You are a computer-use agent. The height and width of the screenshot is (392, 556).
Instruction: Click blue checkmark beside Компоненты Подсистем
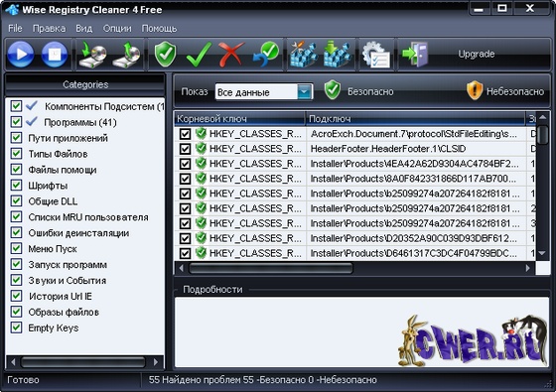click(32, 105)
